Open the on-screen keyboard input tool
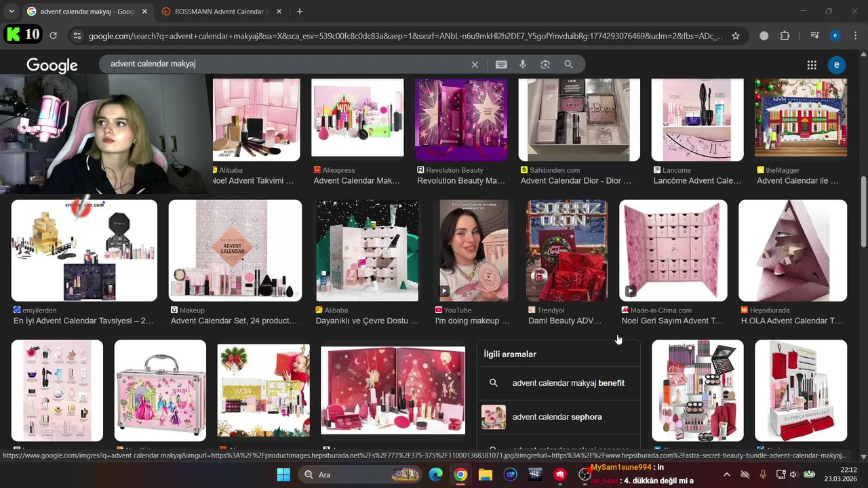This screenshot has width=868, height=488. (x=501, y=64)
